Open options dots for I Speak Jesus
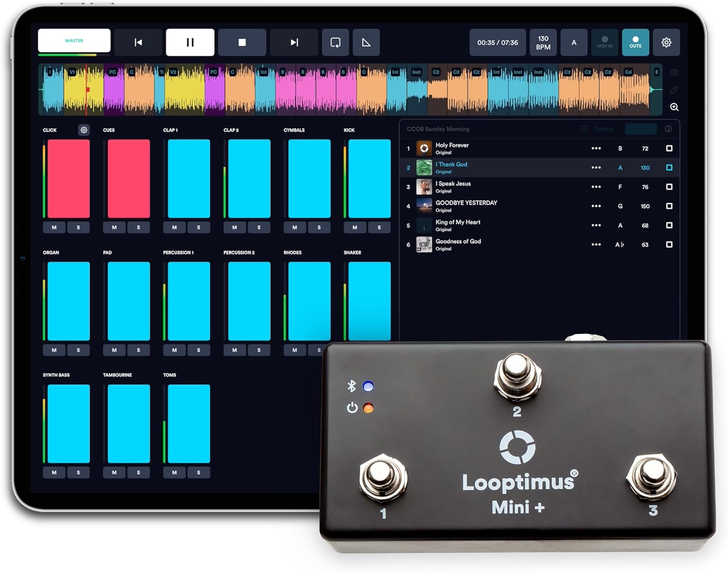This screenshot has height=572, width=728. [596, 187]
